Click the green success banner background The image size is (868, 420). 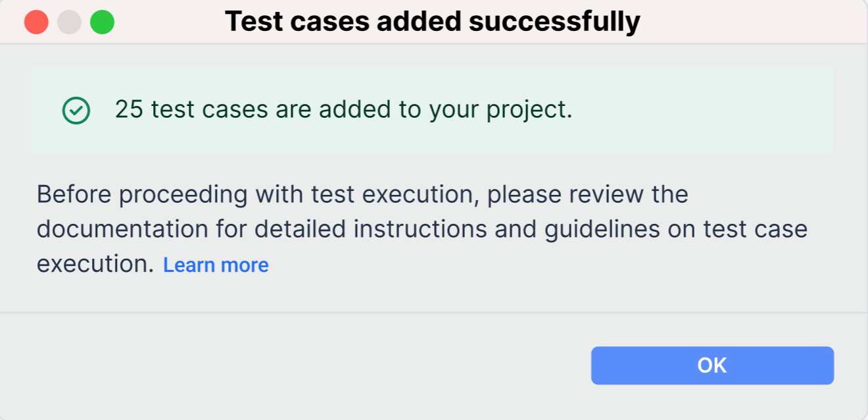click(433, 111)
